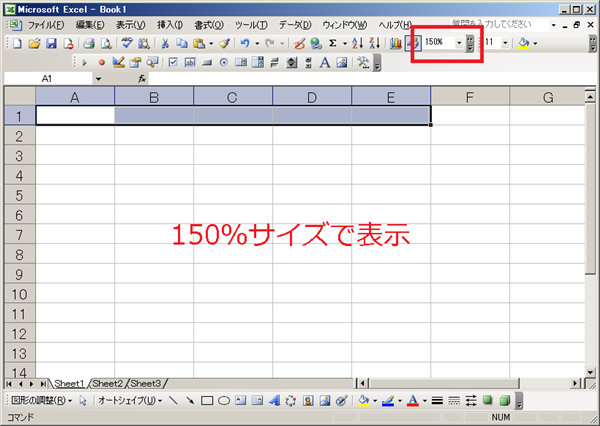Open the font size dropdown showing 11
This screenshot has width=600, height=426.
click(x=505, y=42)
